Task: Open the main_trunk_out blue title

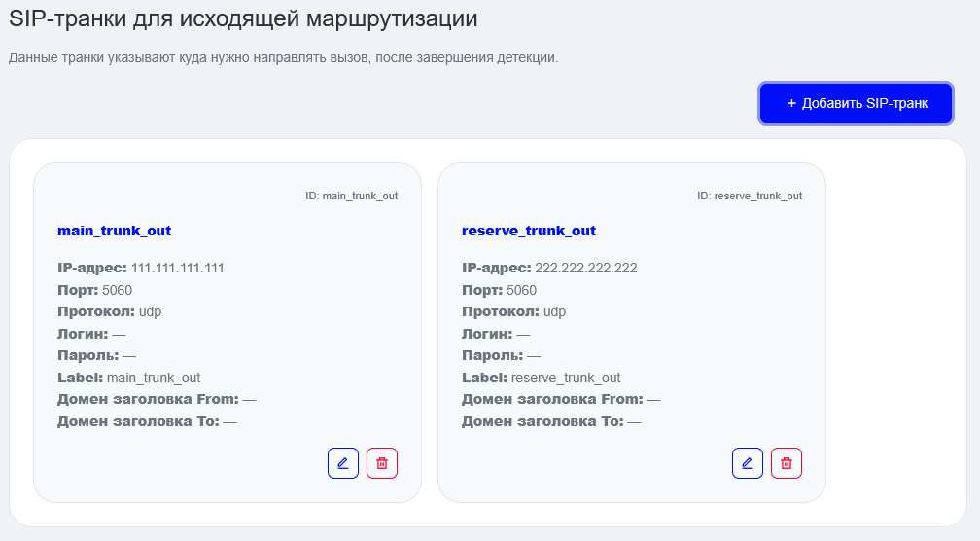Action: [115, 231]
